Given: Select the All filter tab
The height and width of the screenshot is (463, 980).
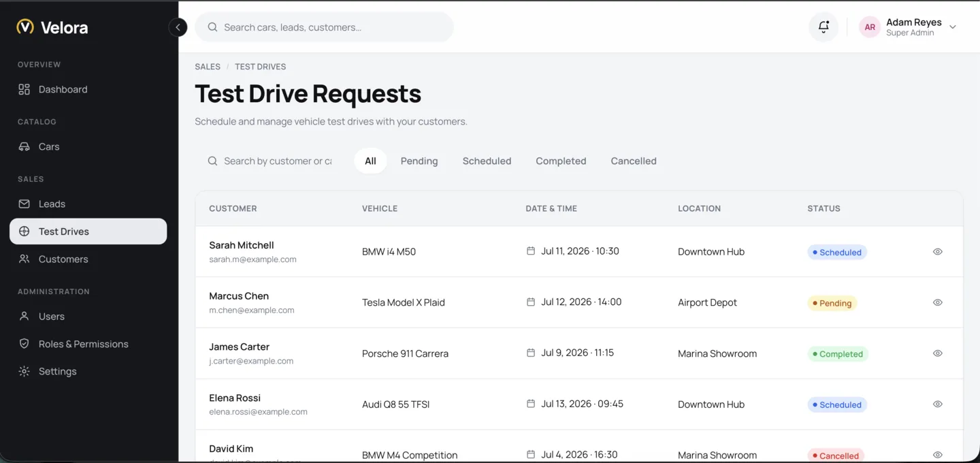Looking at the screenshot, I should point(370,161).
